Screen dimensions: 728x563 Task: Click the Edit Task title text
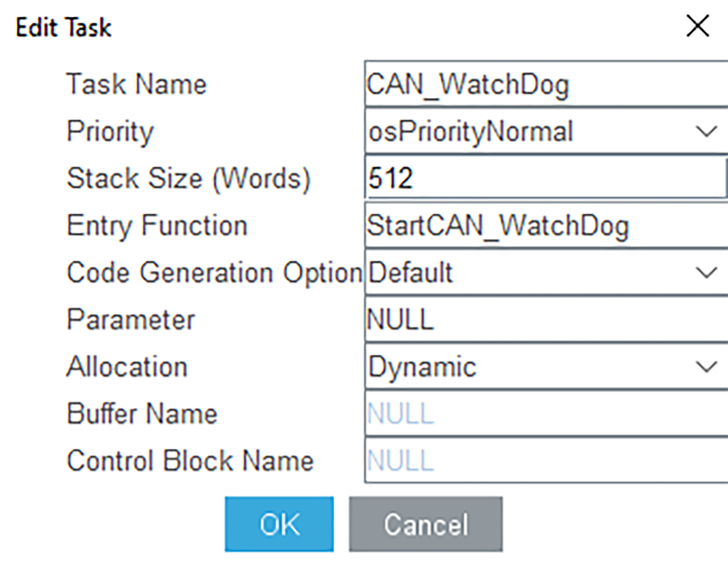[x=64, y=28]
